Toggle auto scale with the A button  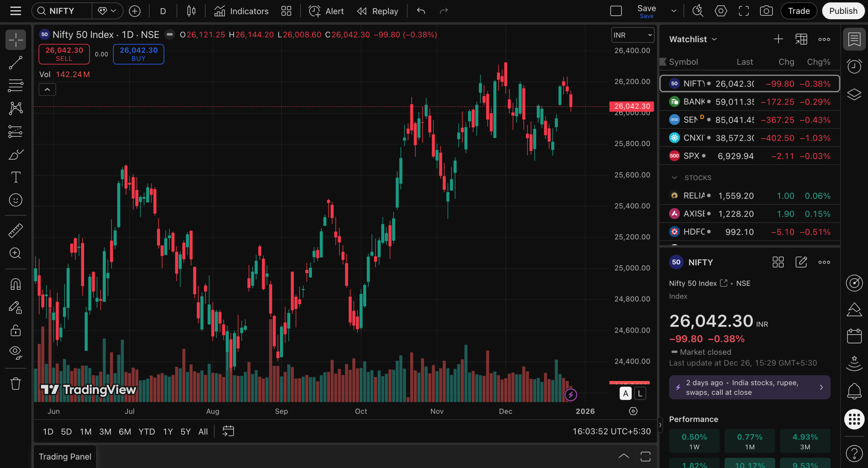(626, 393)
